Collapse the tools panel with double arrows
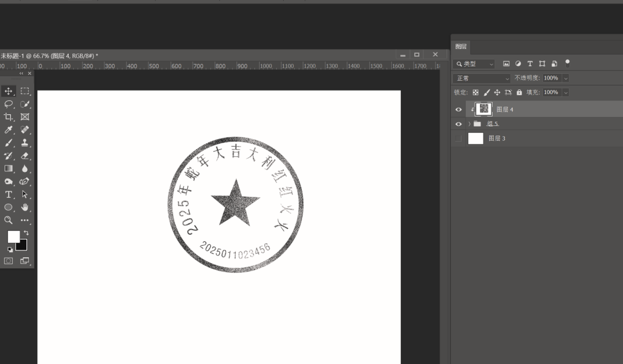 tap(21, 73)
